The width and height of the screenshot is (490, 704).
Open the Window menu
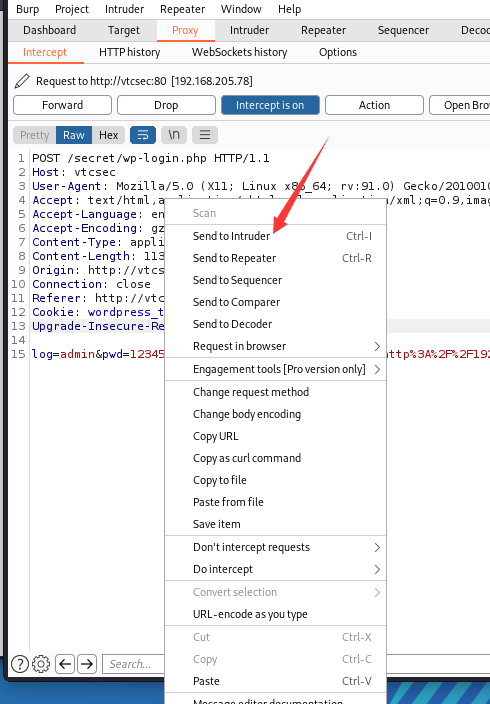[x=241, y=9]
